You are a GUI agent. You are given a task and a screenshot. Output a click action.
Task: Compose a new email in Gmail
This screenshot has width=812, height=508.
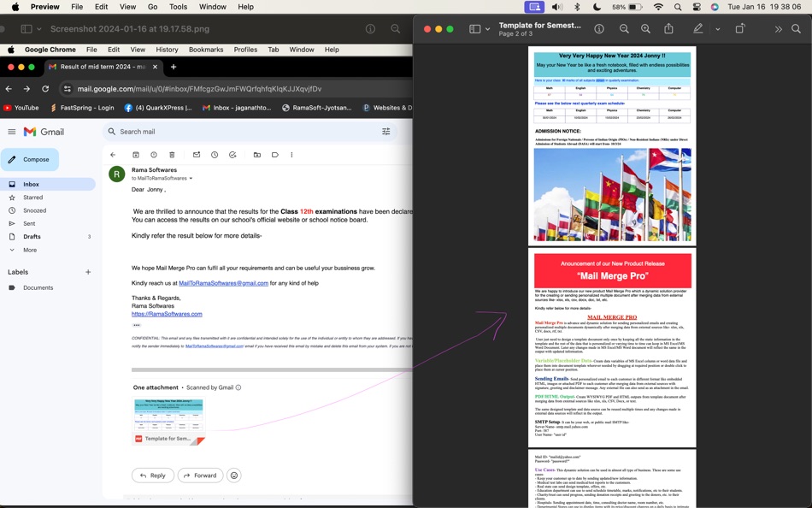click(30, 160)
